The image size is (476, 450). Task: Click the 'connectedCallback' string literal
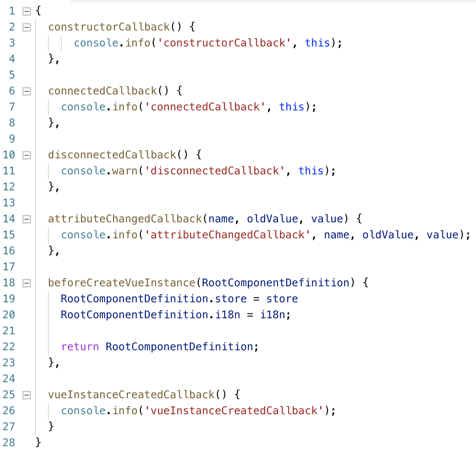tap(205, 107)
